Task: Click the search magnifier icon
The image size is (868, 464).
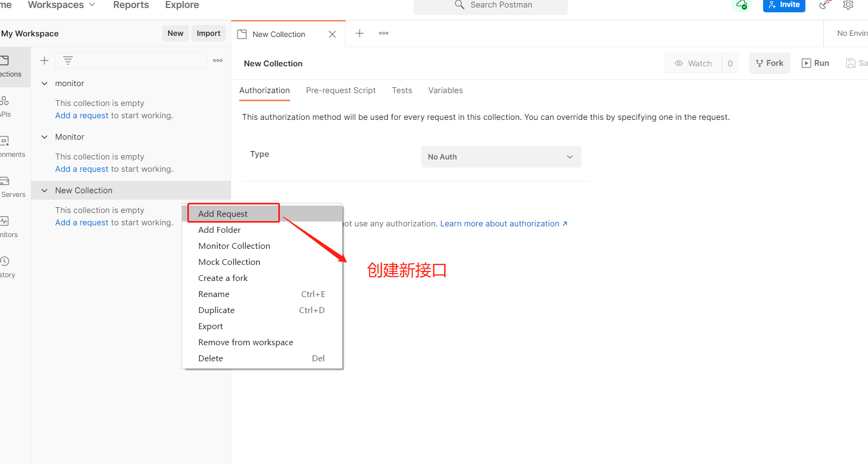Action: (x=459, y=5)
